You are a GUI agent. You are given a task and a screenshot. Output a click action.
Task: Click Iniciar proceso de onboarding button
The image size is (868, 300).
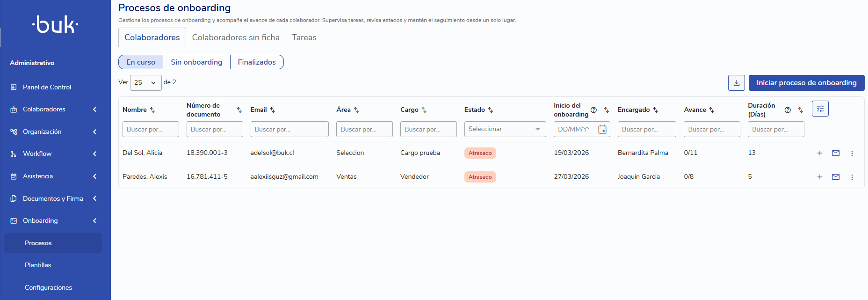coord(806,83)
